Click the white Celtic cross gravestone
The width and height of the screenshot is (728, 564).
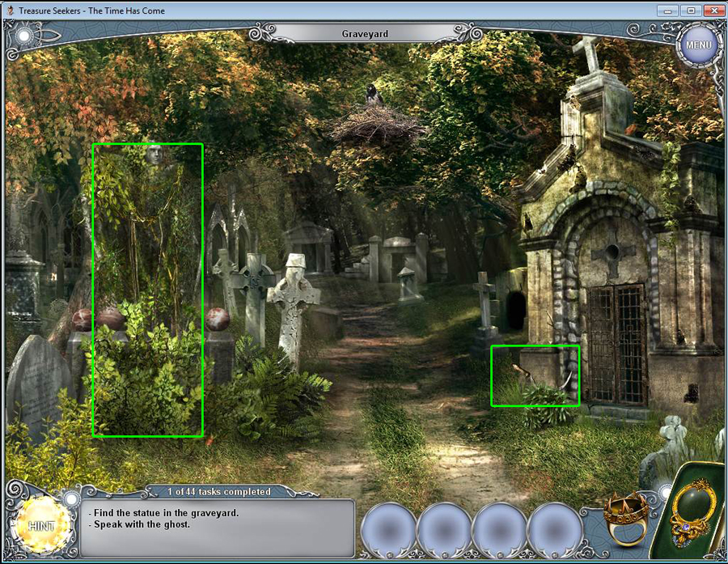click(x=292, y=299)
